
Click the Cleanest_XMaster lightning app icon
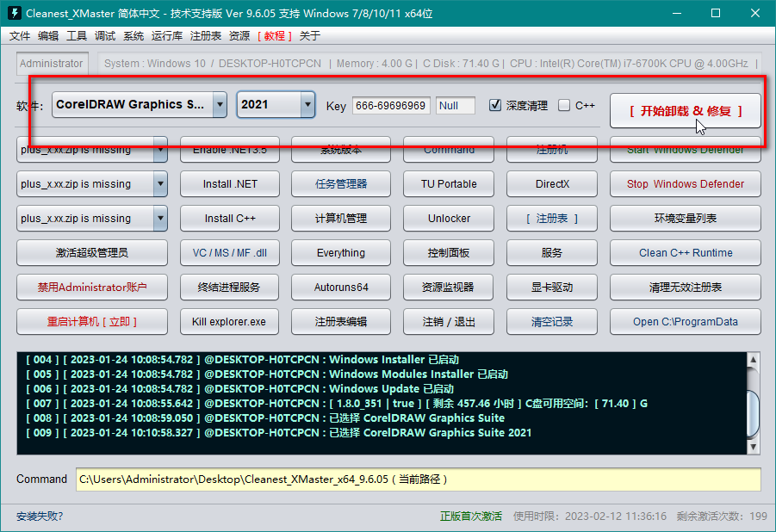pos(15,13)
